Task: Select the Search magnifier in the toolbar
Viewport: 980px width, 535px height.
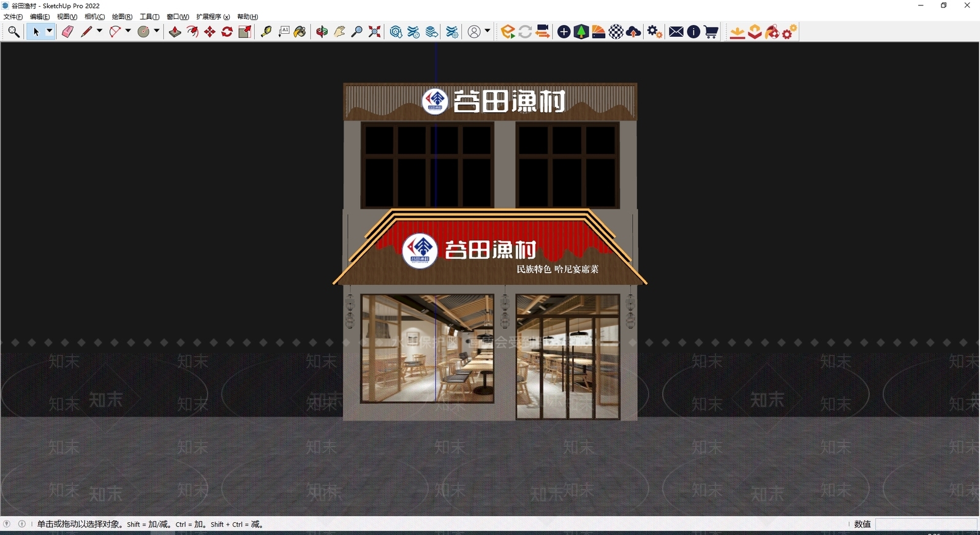Action: [13, 32]
